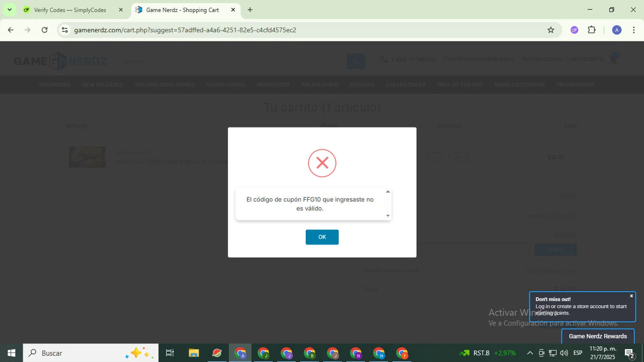Open the Chrome profile avatar A
Viewport: 644px width, 362px height.
[617, 30]
